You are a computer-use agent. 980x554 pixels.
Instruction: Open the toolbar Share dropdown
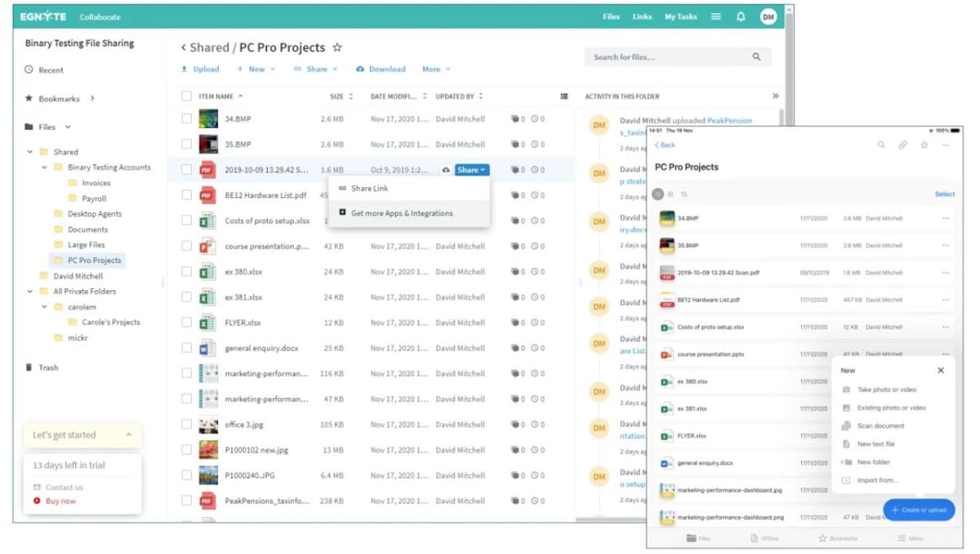tap(315, 69)
